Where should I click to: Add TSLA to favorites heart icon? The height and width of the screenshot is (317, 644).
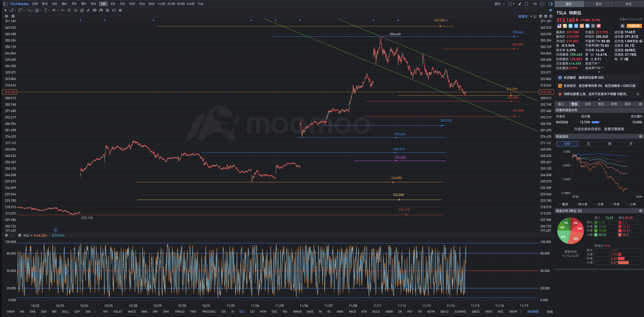point(598,26)
